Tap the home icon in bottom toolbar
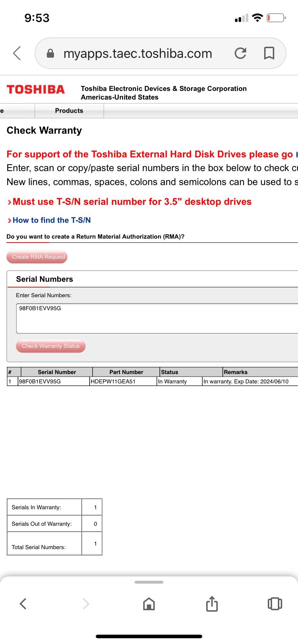Image resolution: width=298 pixels, height=644 pixels. tap(149, 604)
